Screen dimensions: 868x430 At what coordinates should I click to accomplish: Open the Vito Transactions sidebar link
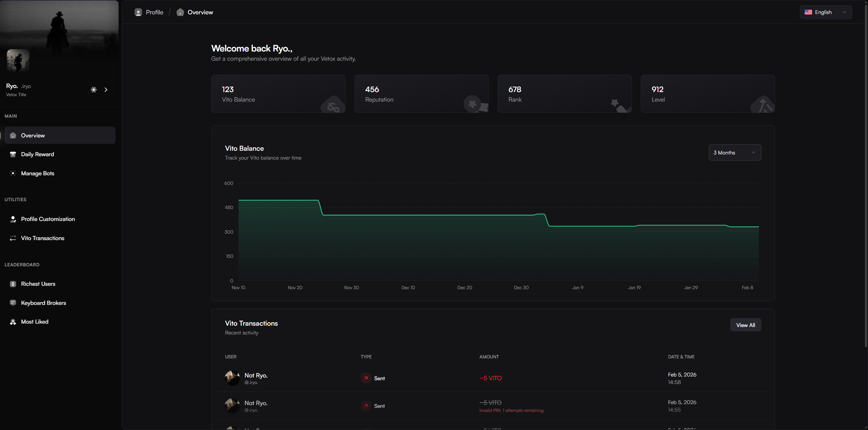[x=42, y=238]
